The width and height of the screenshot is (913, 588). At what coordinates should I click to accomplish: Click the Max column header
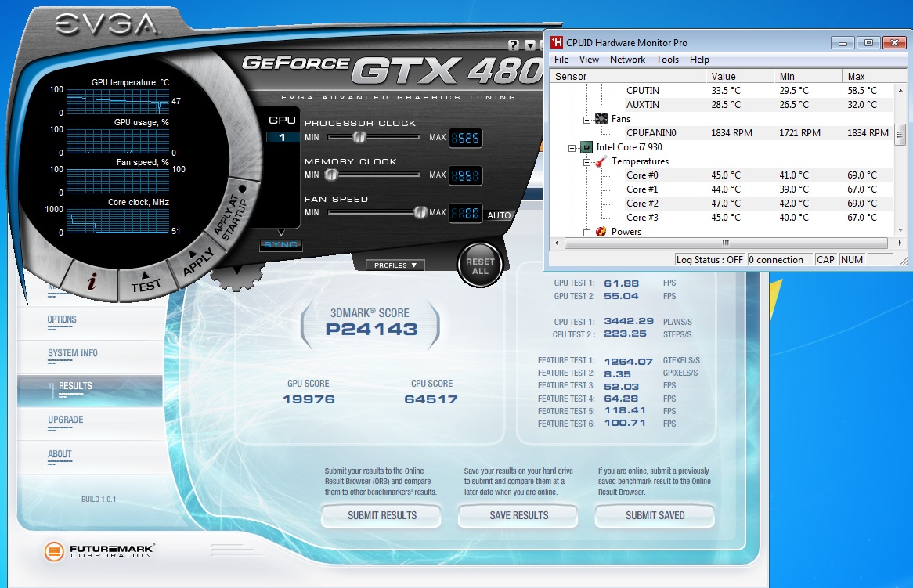click(x=874, y=76)
